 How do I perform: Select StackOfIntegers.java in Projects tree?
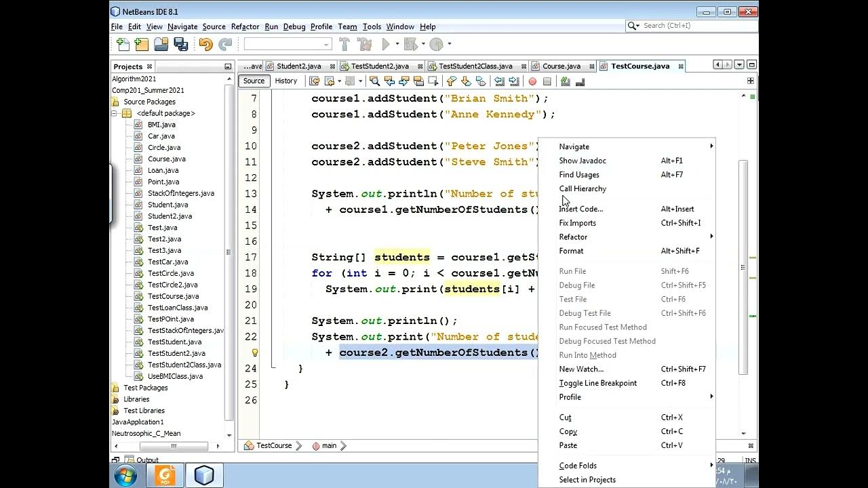coord(180,193)
